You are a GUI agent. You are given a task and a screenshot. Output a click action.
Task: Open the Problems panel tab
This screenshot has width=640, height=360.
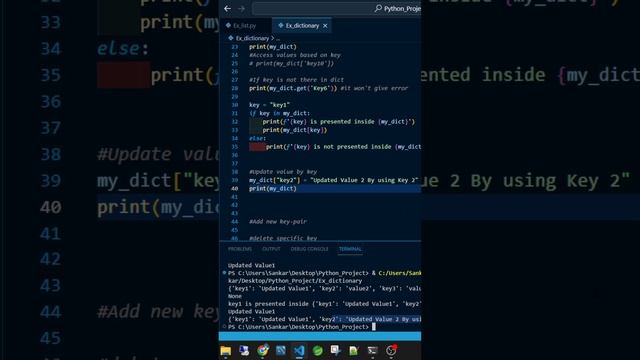coord(240,249)
